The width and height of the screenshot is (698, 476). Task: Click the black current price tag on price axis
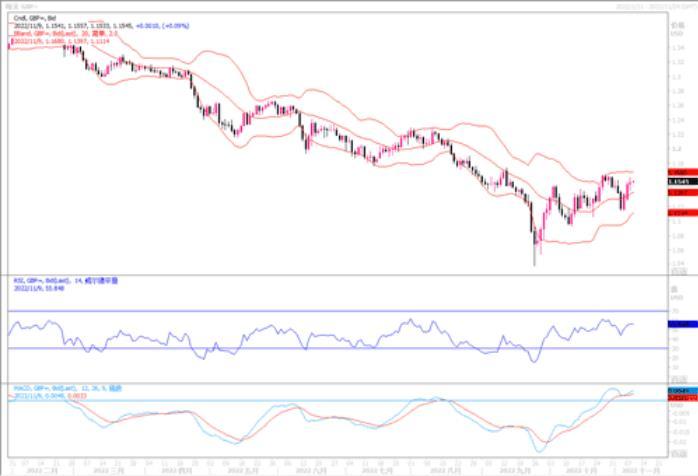677,182
